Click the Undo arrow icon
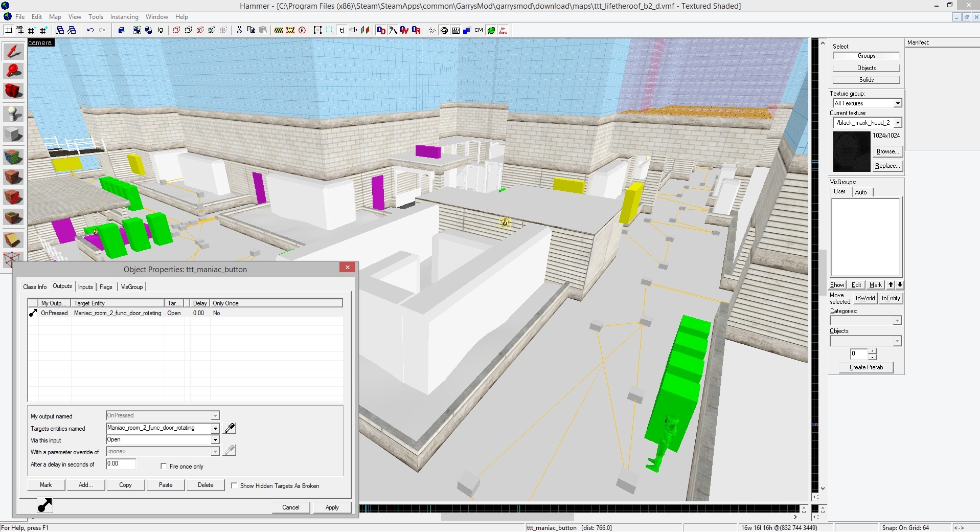980x532 pixels. click(90, 30)
